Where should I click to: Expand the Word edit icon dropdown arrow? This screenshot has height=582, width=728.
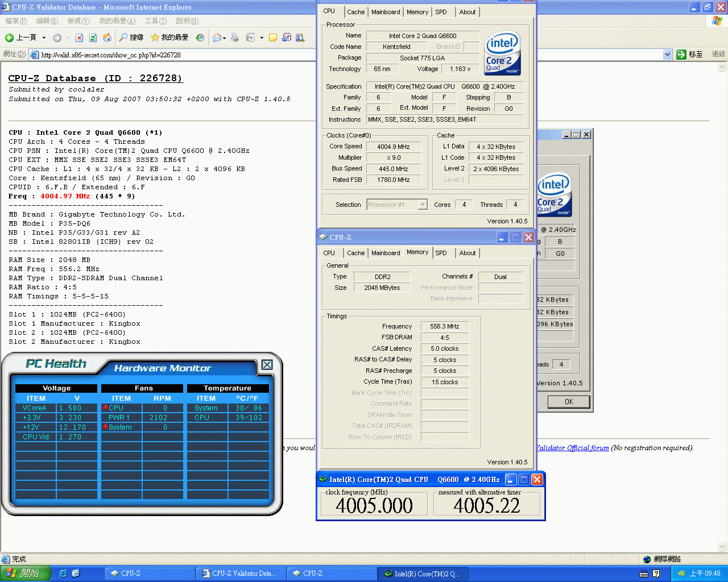[262, 38]
